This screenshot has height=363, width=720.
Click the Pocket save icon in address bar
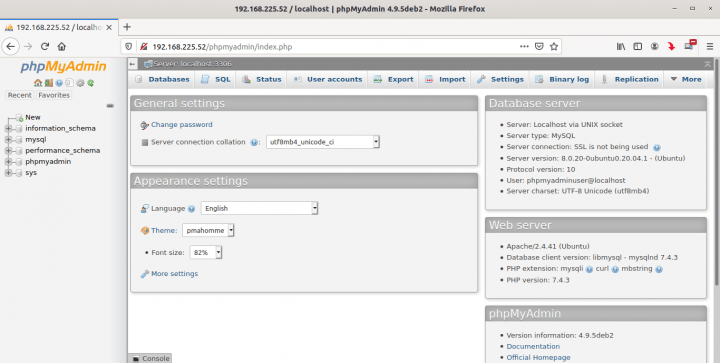(x=539, y=46)
